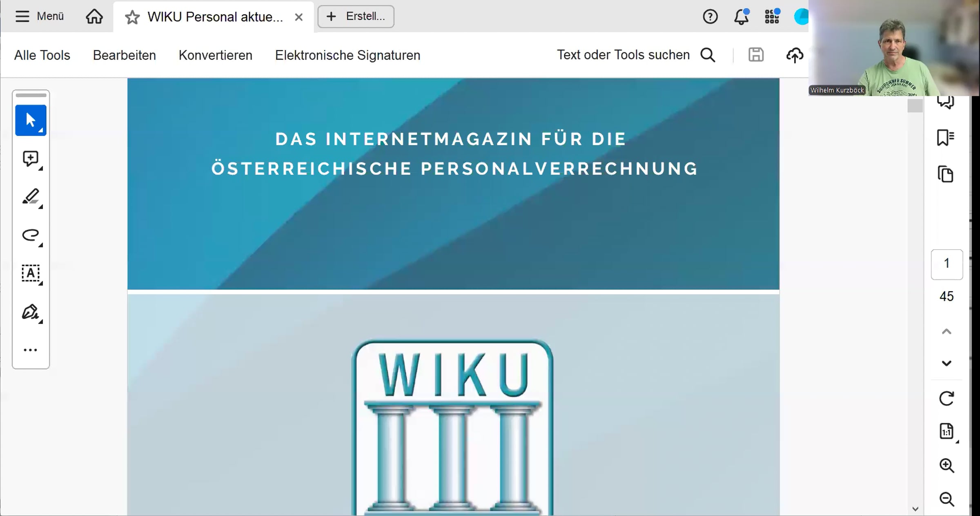Click the total page count 45
Viewport: 980px width, 516px height.
tap(947, 296)
